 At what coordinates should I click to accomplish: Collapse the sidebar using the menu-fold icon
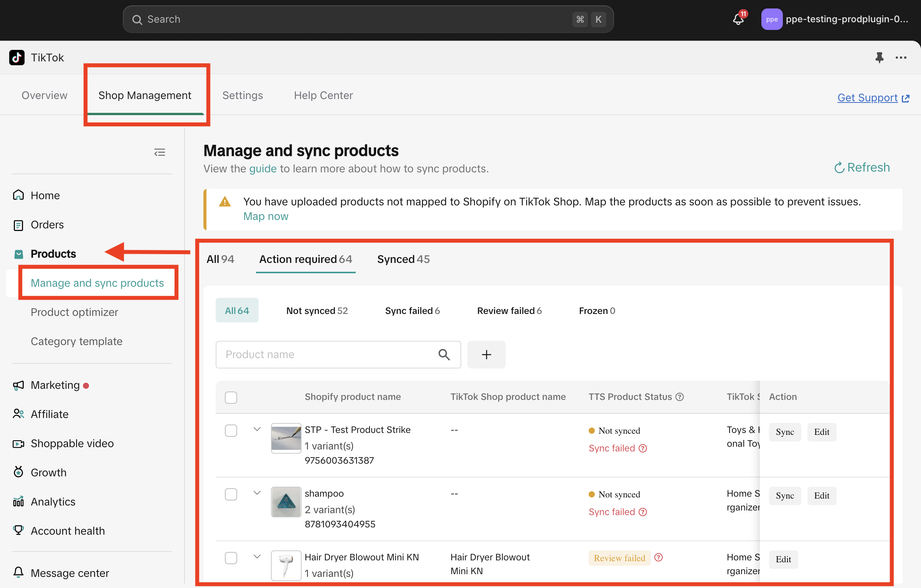point(160,152)
